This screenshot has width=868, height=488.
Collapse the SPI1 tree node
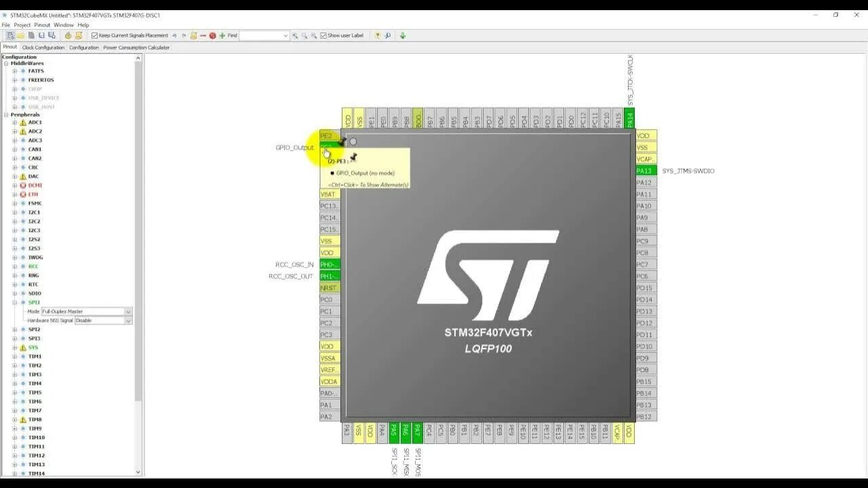[14, 302]
